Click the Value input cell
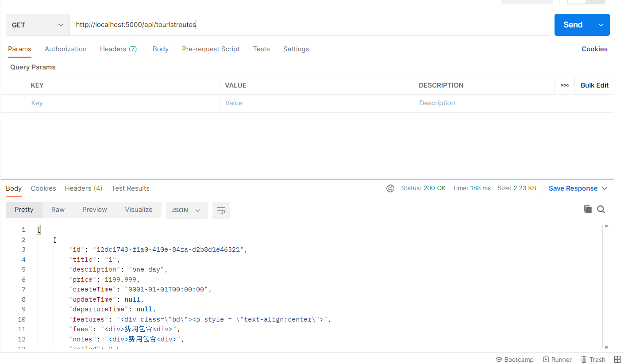 point(317,103)
